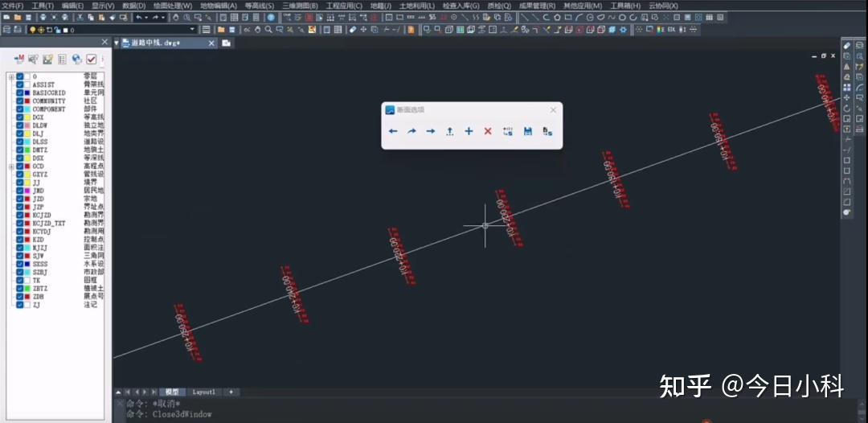The width and height of the screenshot is (868, 423).
Task: Switch to the Layout1 tab
Action: tap(203, 392)
